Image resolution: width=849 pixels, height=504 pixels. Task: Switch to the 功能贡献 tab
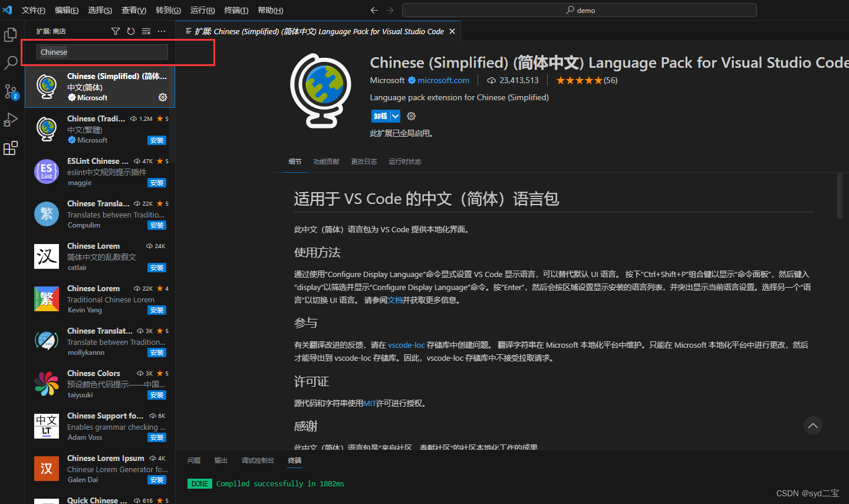326,161
